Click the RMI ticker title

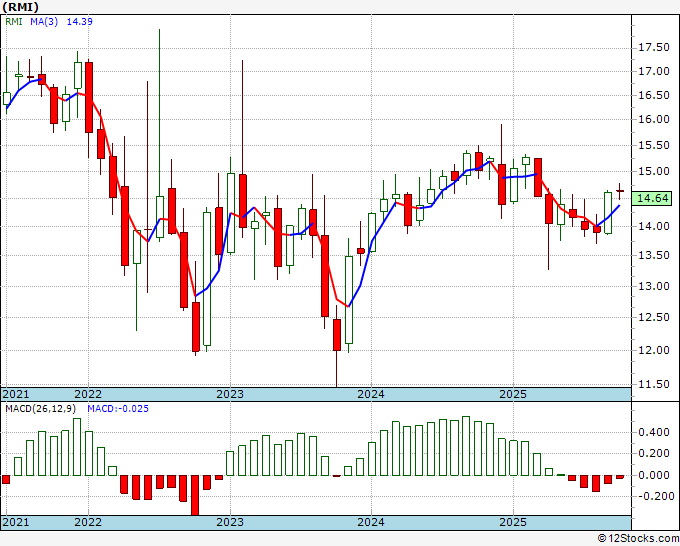(x=21, y=7)
